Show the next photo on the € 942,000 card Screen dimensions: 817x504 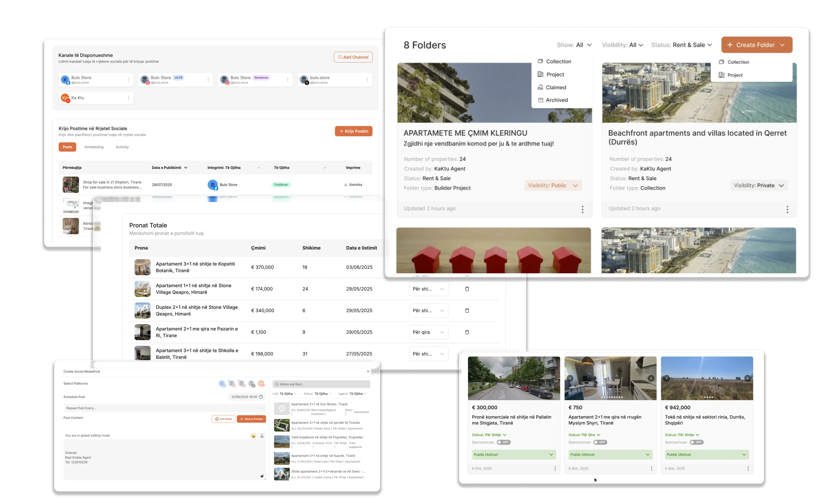(x=747, y=378)
